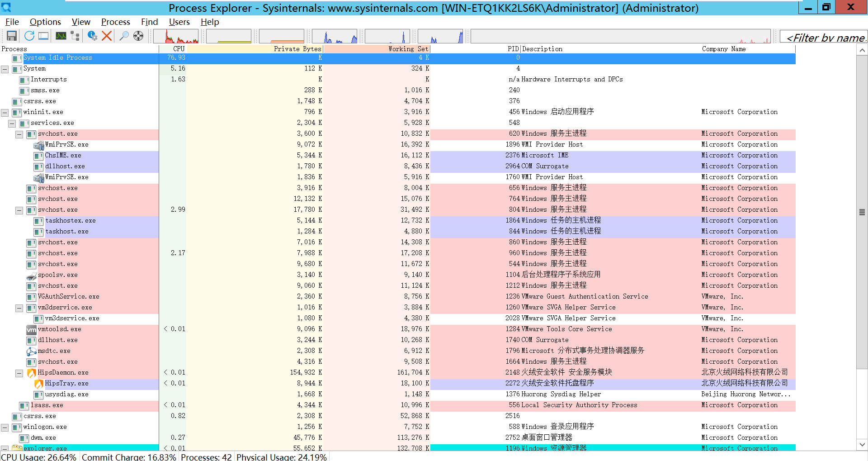The height and width of the screenshot is (461, 868).
Task: Sort by the Working Set column header
Action: point(377,49)
